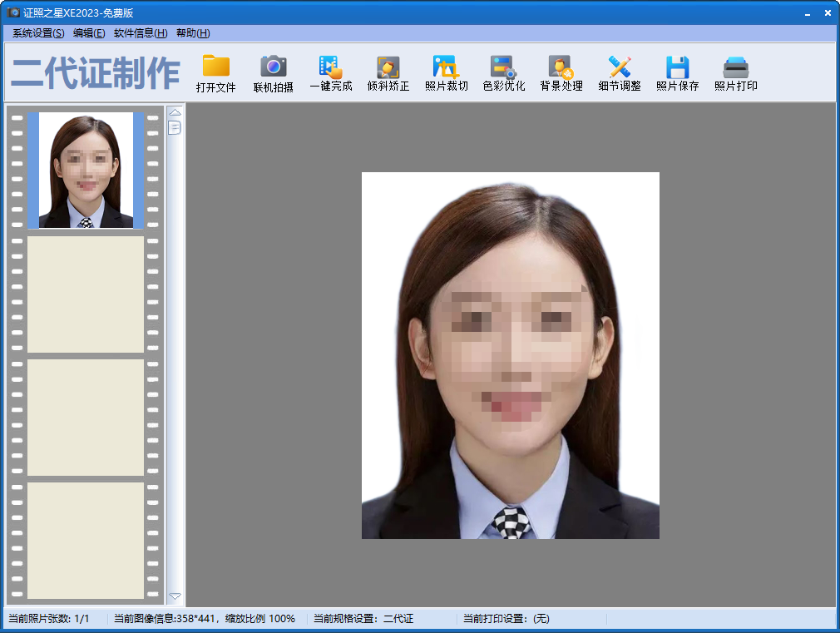Click the Open File (打开文件) folder icon
Viewport: 840px width, 633px height.
click(x=216, y=68)
